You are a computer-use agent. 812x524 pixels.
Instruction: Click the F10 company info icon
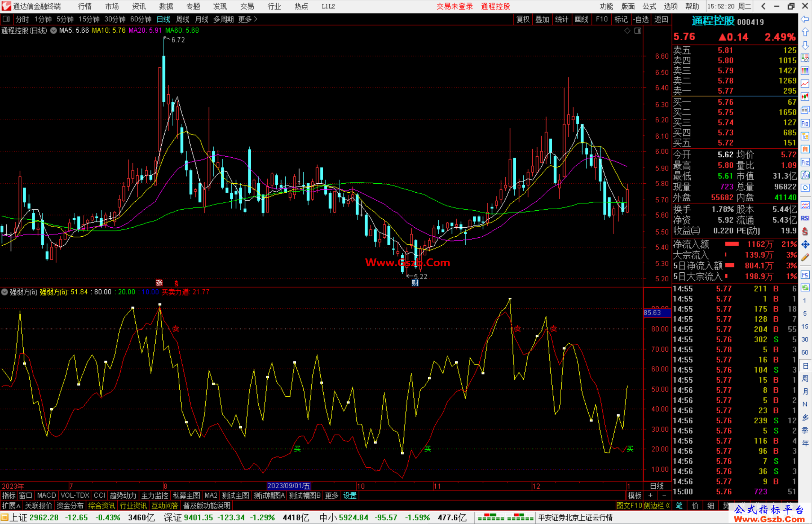[805, 123]
